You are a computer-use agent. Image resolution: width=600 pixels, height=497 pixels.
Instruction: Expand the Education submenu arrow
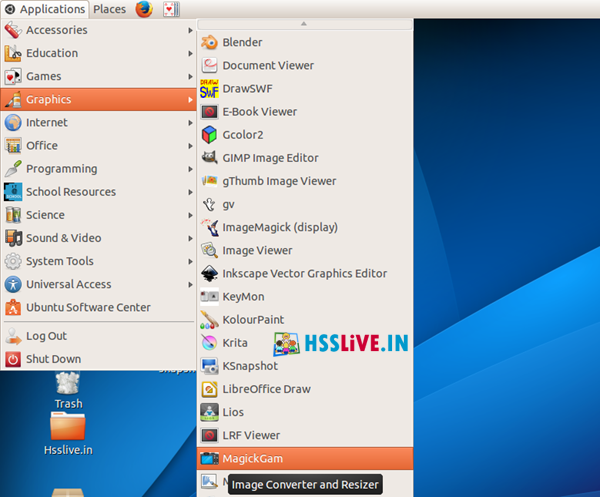coord(190,54)
